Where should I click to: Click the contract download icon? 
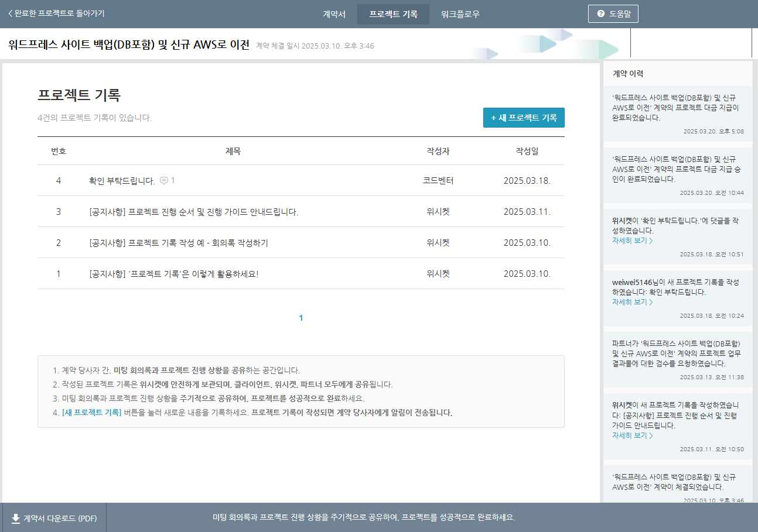(16, 519)
